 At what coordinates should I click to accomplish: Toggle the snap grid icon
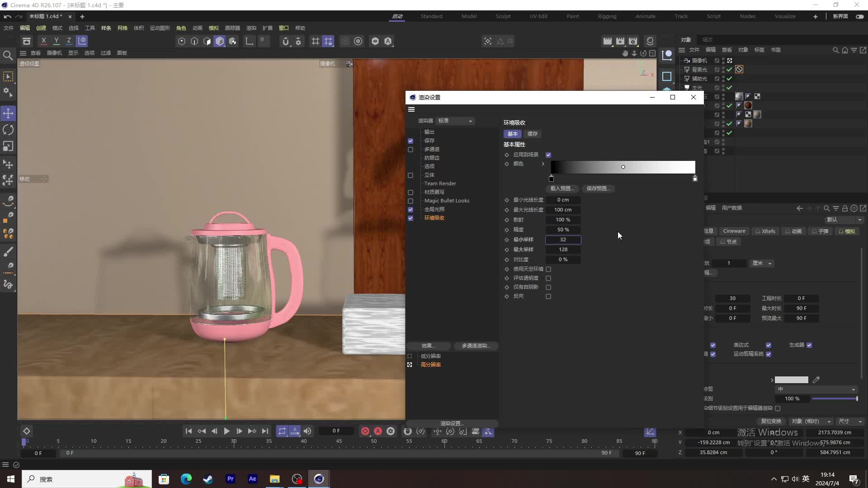[316, 41]
